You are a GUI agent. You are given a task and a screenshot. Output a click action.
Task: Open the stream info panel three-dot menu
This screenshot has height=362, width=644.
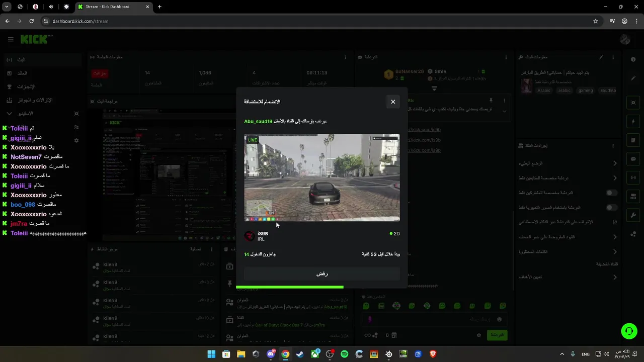point(613,57)
